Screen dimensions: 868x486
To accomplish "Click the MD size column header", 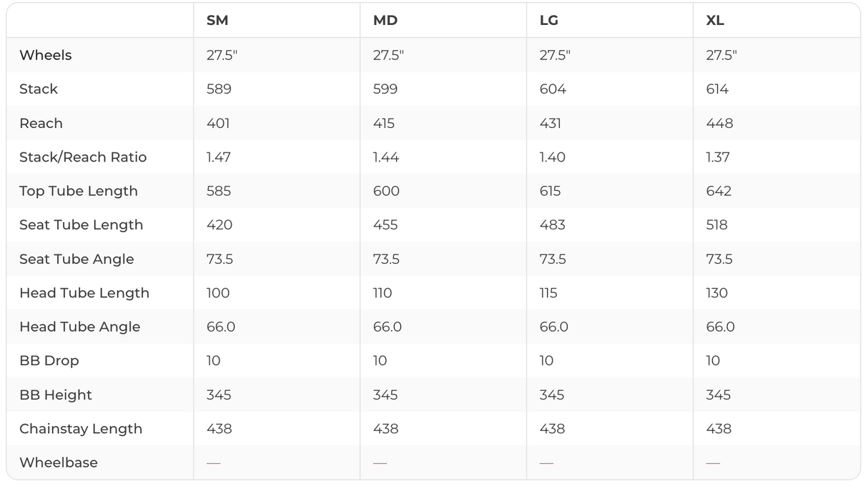I will 385,21.
